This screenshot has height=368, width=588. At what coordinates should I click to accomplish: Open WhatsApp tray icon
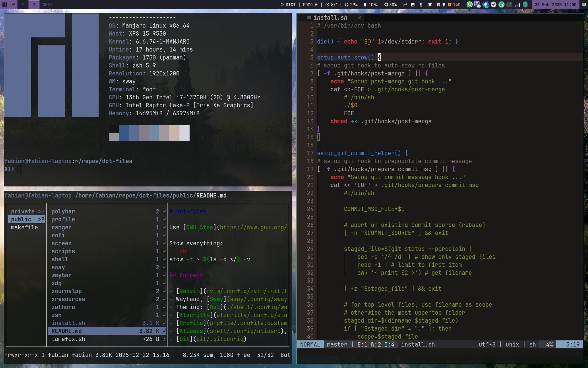pos(469,5)
